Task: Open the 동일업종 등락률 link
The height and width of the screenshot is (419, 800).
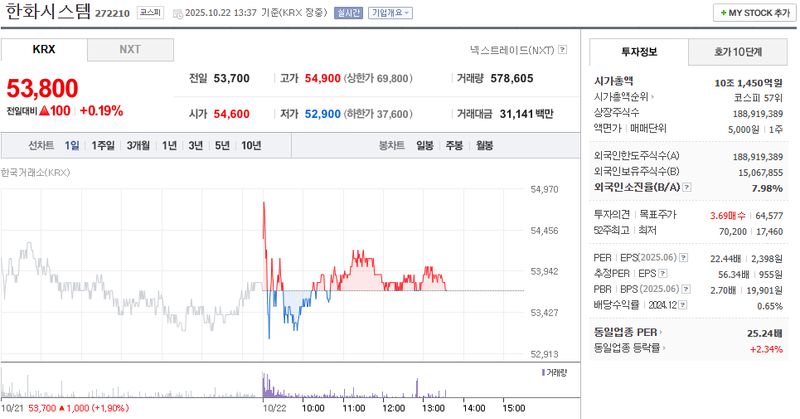Action: point(630,348)
